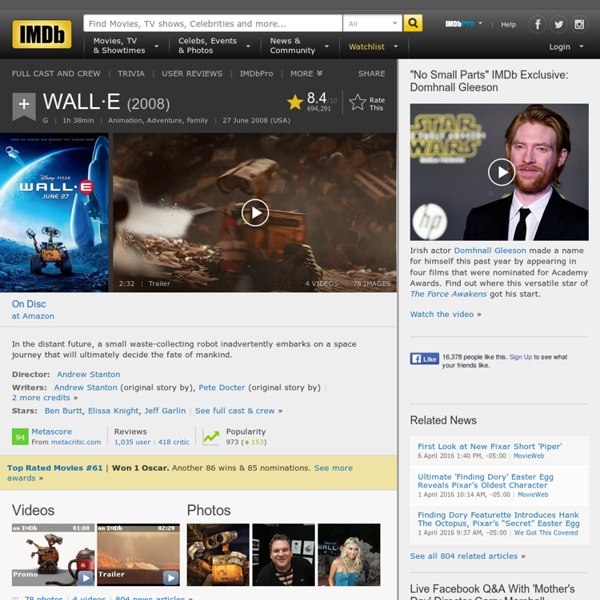Click the Sign Up Facebook link
Image resolution: width=600 pixels, height=600 pixels.
click(520, 357)
